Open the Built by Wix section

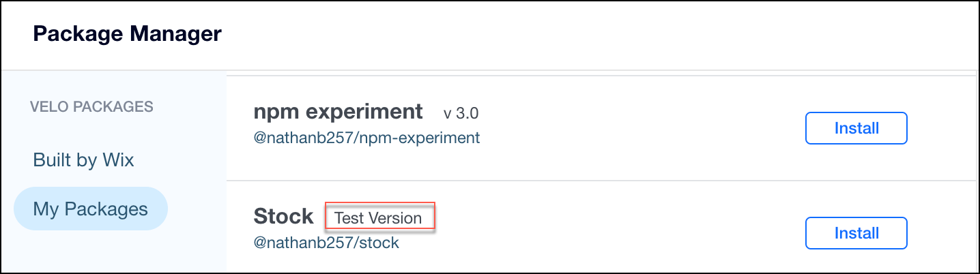[x=83, y=160]
